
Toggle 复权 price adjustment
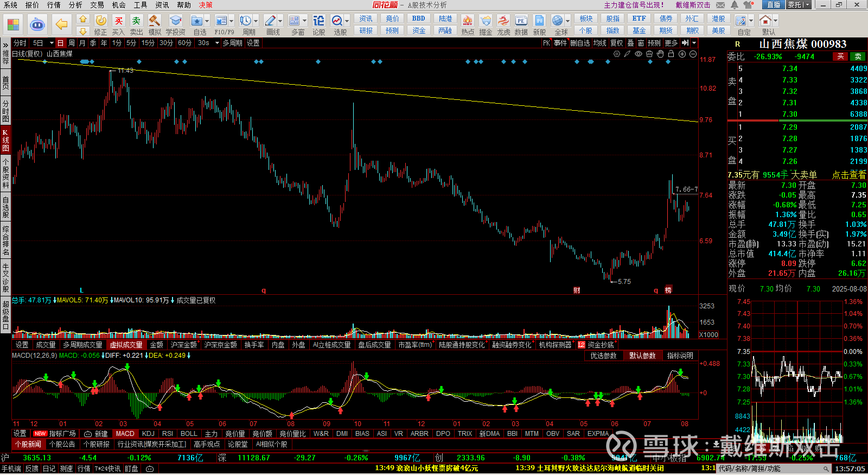click(617, 43)
